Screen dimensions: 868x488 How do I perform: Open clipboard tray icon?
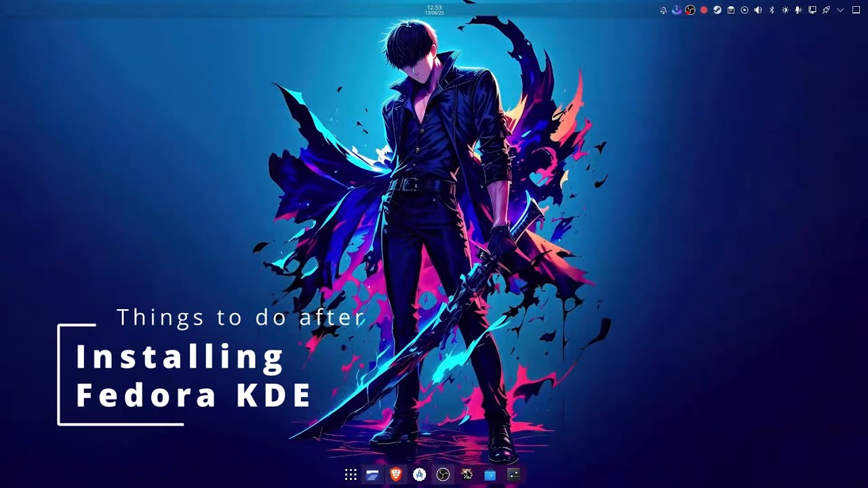[x=731, y=10]
